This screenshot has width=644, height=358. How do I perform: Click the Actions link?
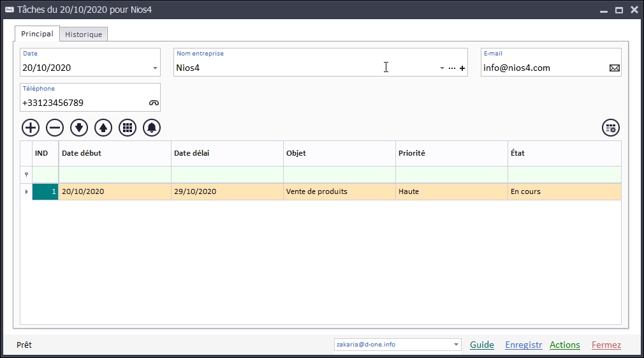[564, 345]
